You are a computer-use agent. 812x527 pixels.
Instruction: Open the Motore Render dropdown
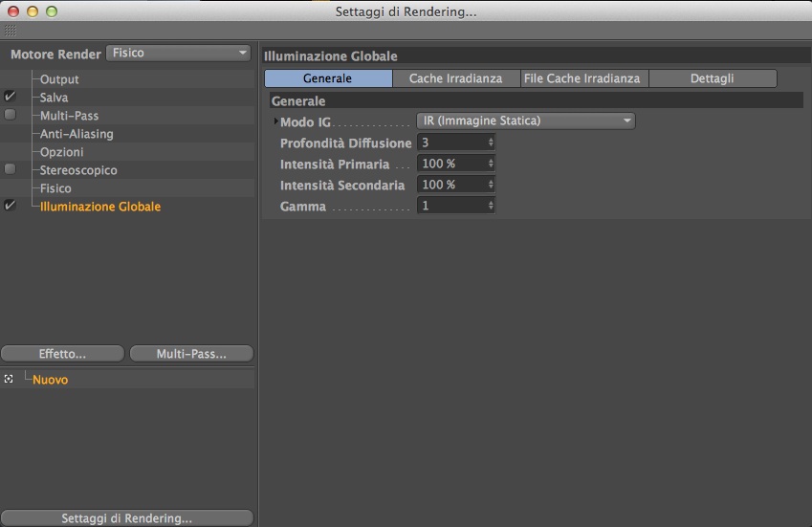[179, 54]
